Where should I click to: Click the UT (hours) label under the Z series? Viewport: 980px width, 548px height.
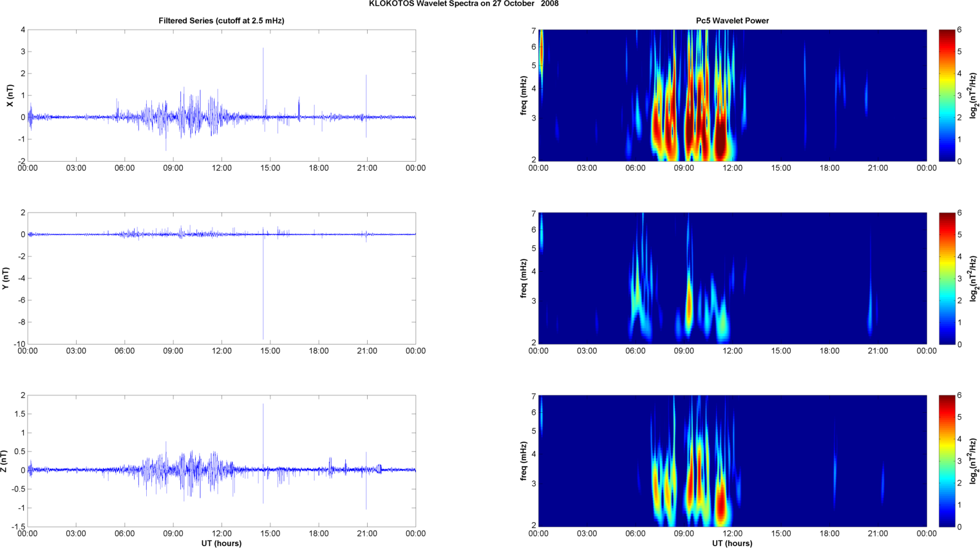point(221,543)
